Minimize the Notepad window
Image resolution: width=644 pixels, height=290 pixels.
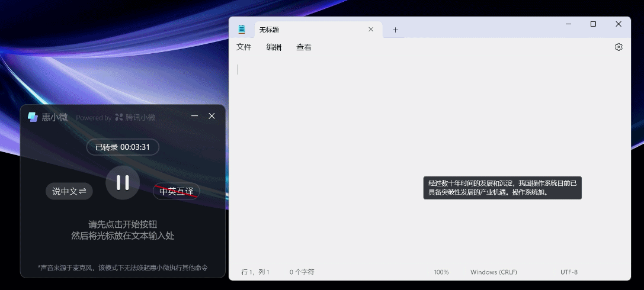point(568,24)
